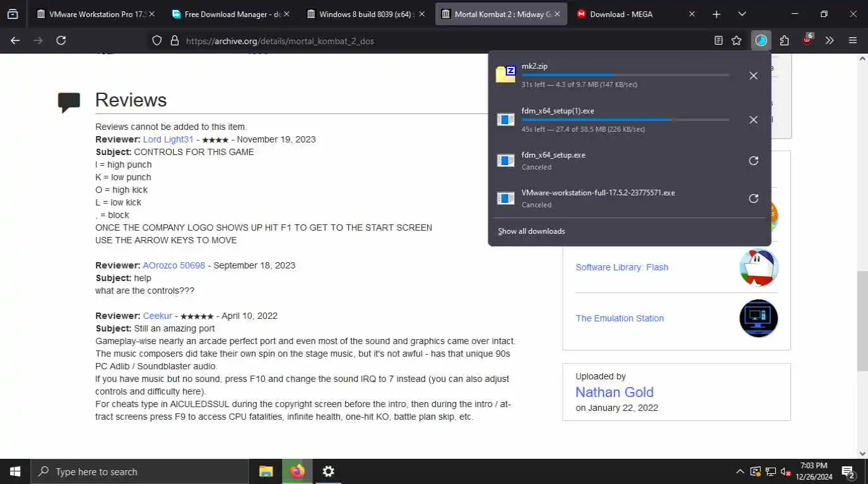868x484 pixels.
Task: Open the notification center icon
Action: click(848, 471)
